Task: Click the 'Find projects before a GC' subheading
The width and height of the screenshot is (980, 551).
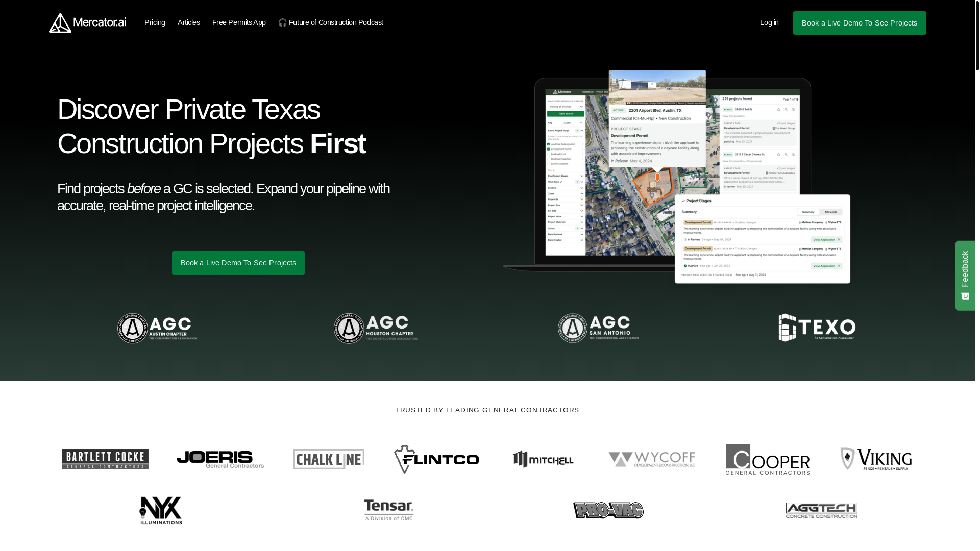Action: 224,197
